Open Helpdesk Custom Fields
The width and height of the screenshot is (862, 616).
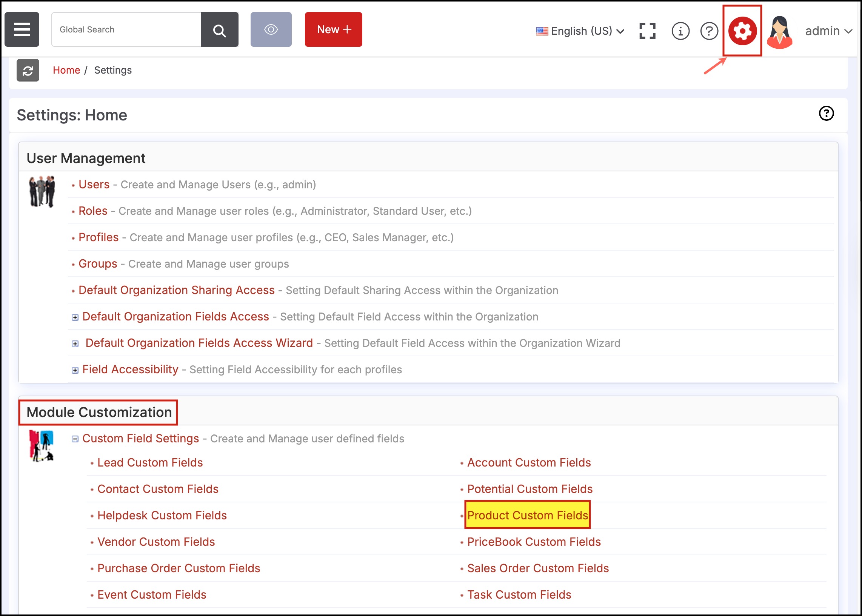tap(162, 516)
